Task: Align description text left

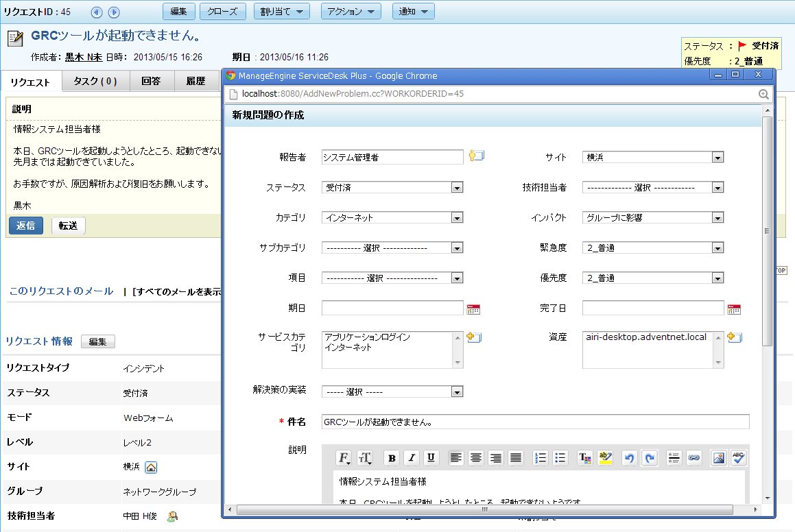Action: [x=456, y=458]
